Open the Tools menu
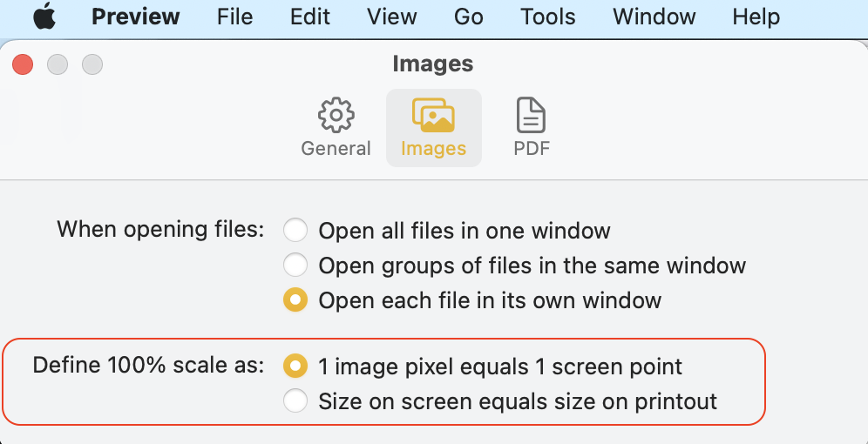The height and width of the screenshot is (444, 868). coord(548,17)
